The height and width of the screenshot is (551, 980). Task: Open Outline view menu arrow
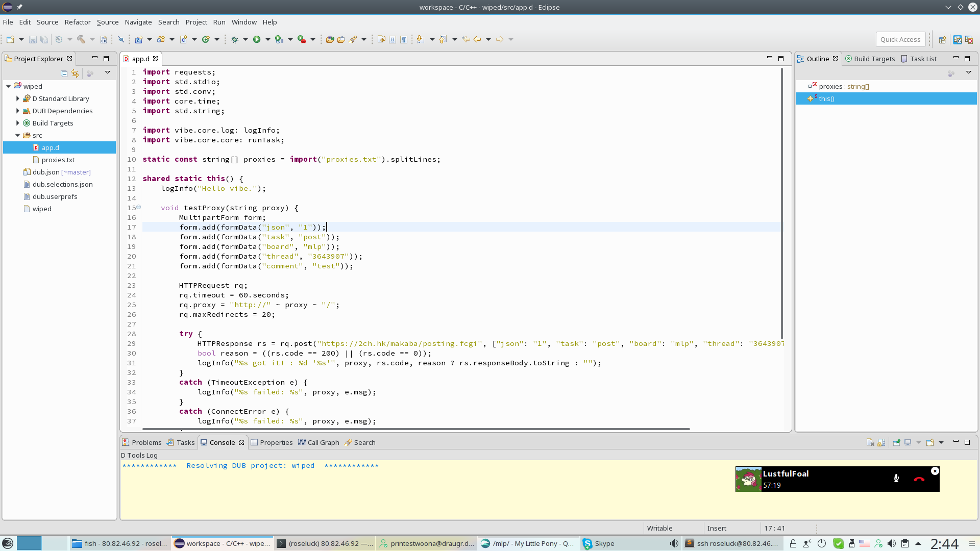tap(969, 72)
